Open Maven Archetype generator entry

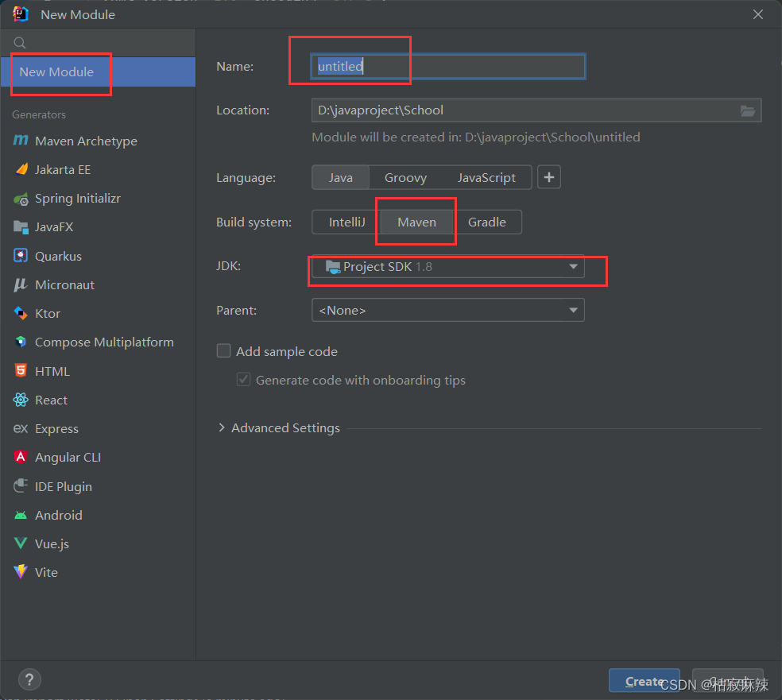(98, 141)
